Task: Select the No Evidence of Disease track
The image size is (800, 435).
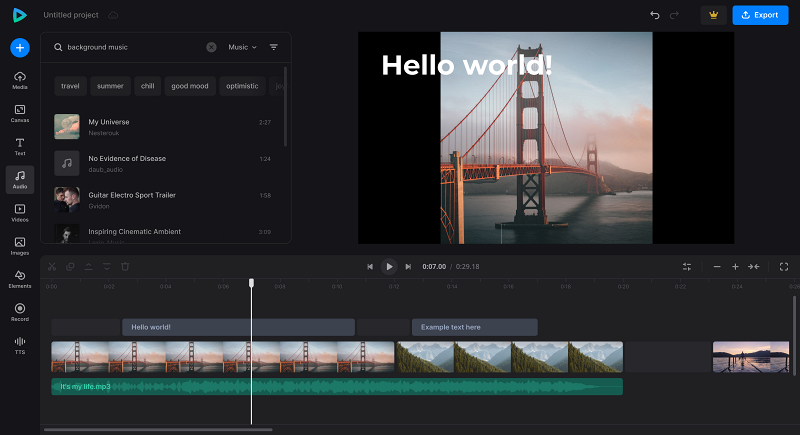Action: (x=163, y=163)
